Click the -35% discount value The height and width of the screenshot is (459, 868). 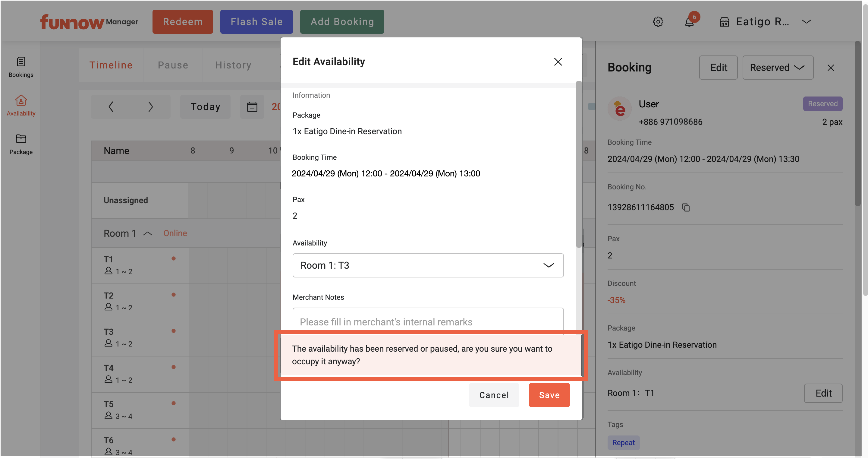point(616,300)
